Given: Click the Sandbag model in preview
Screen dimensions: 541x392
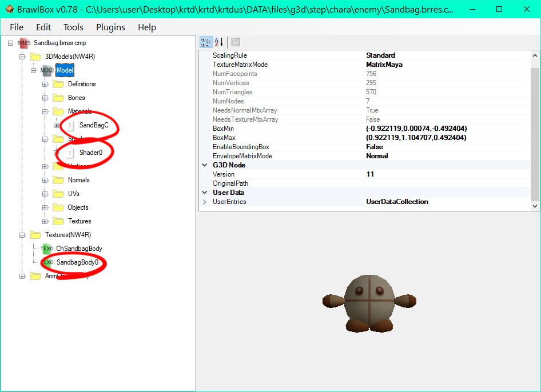Looking at the screenshot, I should (x=369, y=302).
